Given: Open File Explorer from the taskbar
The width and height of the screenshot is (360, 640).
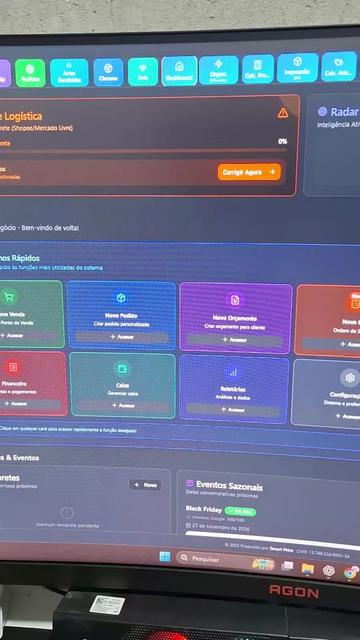Looking at the screenshot, I should point(308,569).
